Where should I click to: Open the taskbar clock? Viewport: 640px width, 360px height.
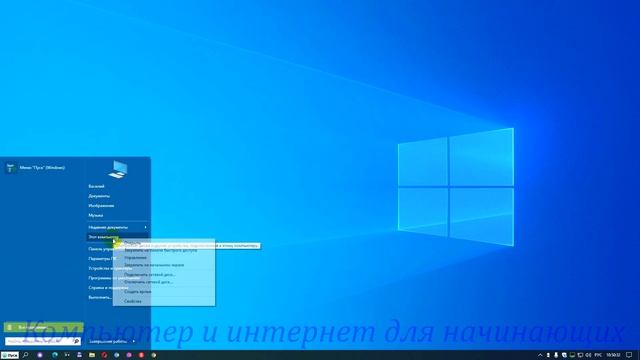pyautogui.click(x=613, y=355)
